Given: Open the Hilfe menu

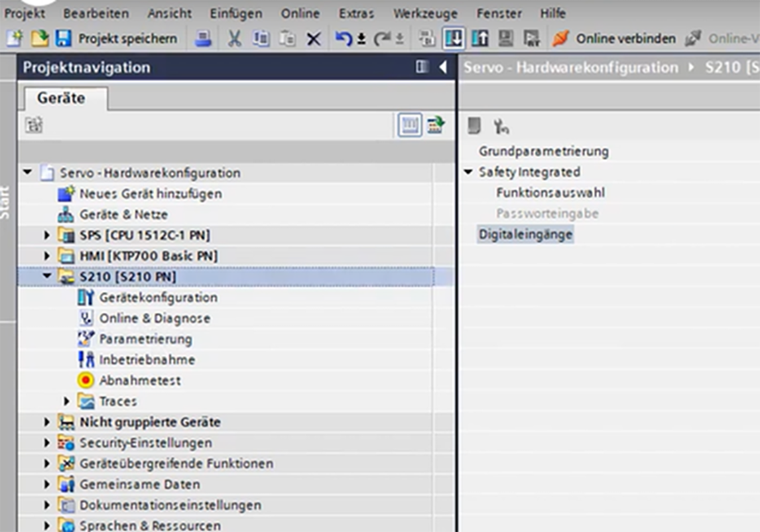Looking at the screenshot, I should pos(552,13).
